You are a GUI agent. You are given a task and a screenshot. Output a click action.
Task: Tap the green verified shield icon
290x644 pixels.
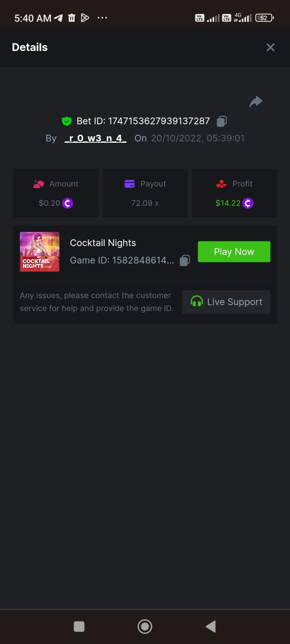tap(67, 121)
